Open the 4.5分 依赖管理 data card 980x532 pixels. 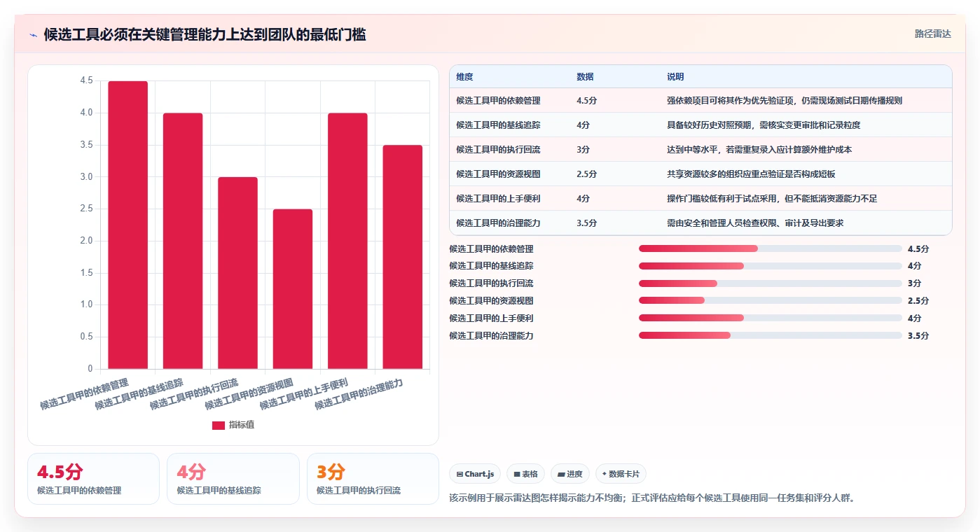pyautogui.click(x=93, y=479)
